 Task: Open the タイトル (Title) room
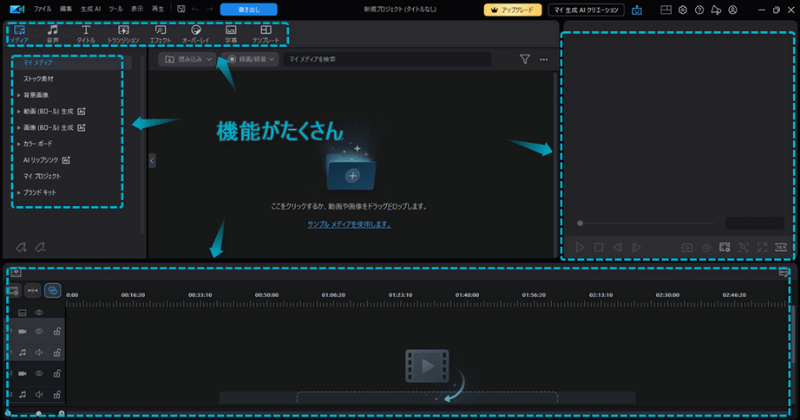click(86, 34)
